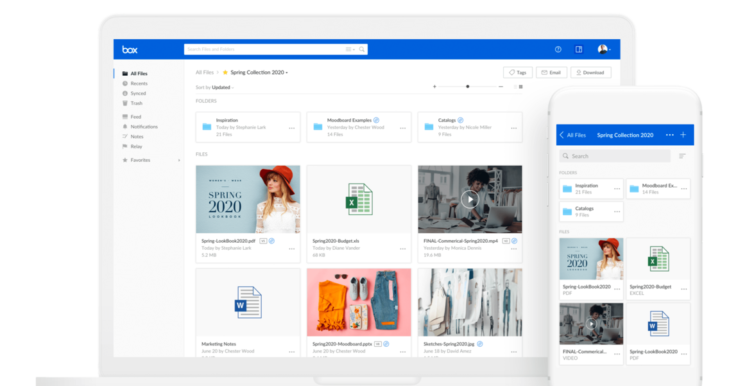The width and height of the screenshot is (738, 386).
Task: Open the Spring Collection 2020 folder dropdown
Action: pyautogui.click(x=286, y=73)
